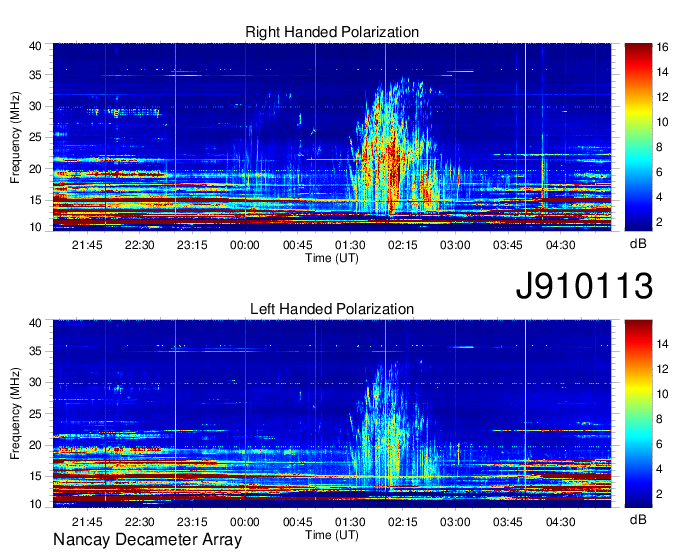Image resolution: width=680 pixels, height=552 pixels.
Task: Click the 8 tick on Left Handed color bar
Action: coord(660,419)
